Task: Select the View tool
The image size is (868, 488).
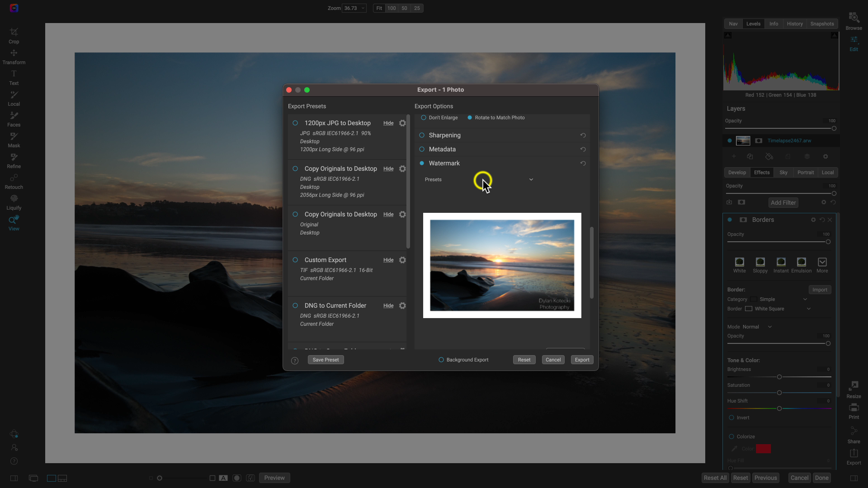Action: point(14,223)
